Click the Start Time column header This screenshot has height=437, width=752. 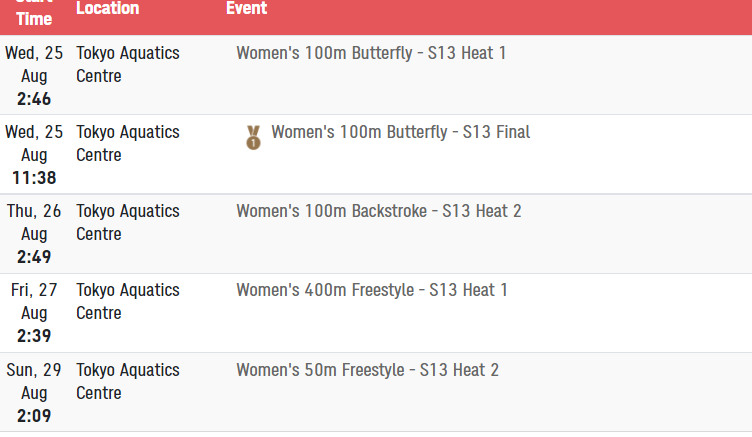pos(34,14)
